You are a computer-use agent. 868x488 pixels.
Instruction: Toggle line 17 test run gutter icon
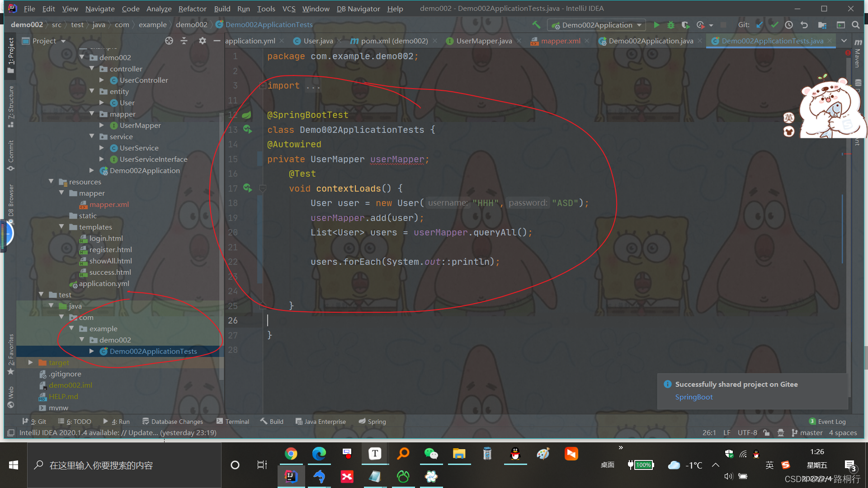tap(249, 188)
